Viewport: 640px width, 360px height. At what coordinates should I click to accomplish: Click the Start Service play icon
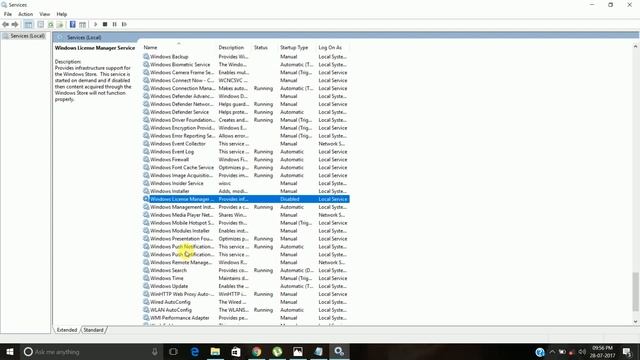click(96, 24)
